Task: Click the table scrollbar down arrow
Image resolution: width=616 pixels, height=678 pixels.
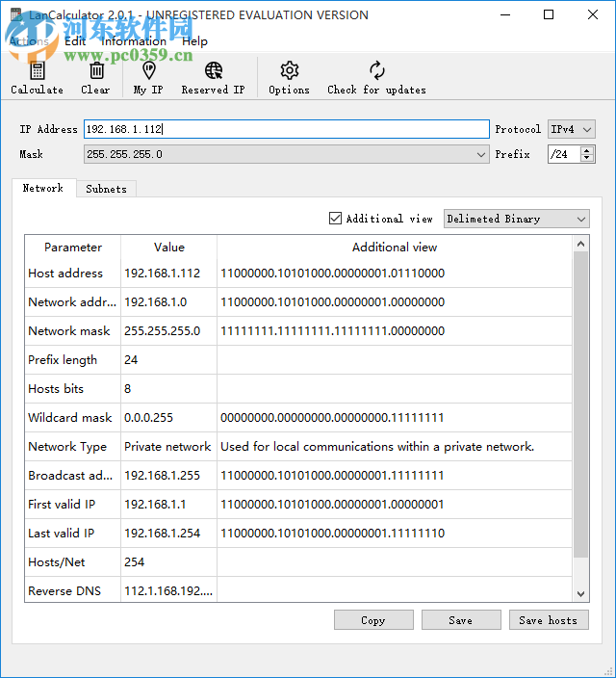Action: coord(580,594)
